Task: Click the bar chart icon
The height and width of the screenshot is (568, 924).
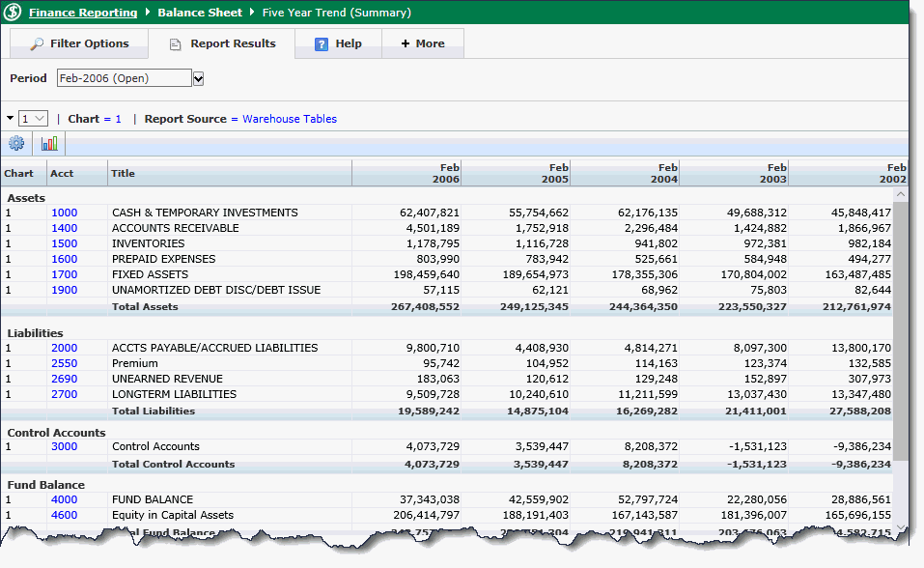Action: [48, 144]
